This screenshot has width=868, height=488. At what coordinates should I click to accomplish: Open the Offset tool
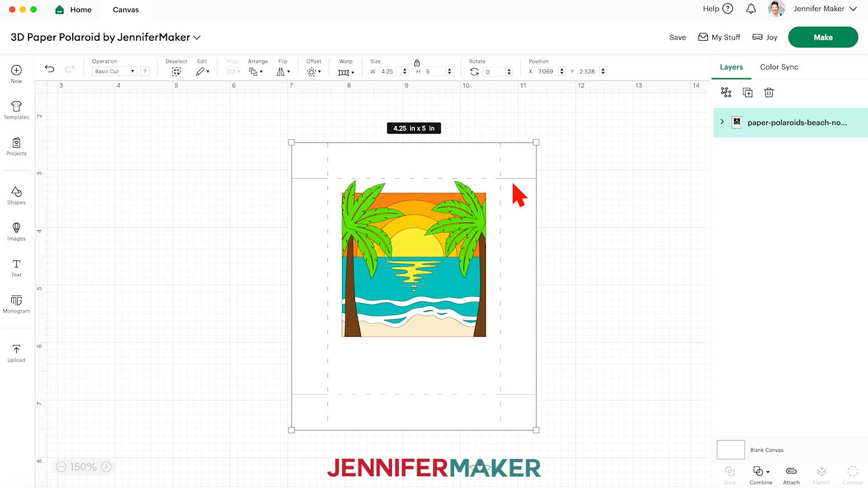(314, 72)
